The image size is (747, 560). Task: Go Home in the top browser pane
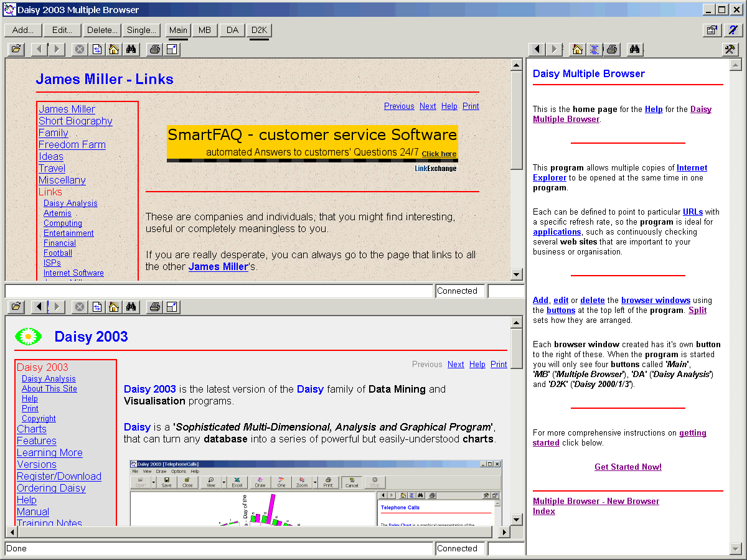(113, 49)
